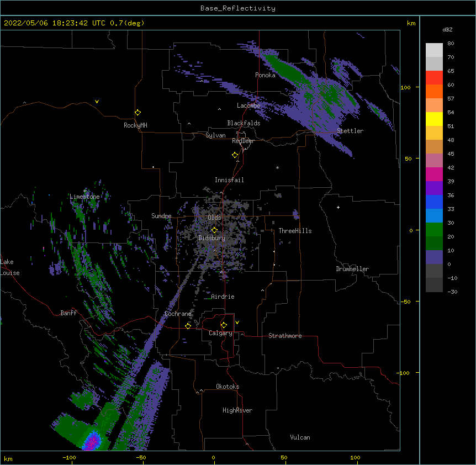The height and width of the screenshot is (465, 476).
Task: Click the RedDeer city label
Action: click(243, 141)
